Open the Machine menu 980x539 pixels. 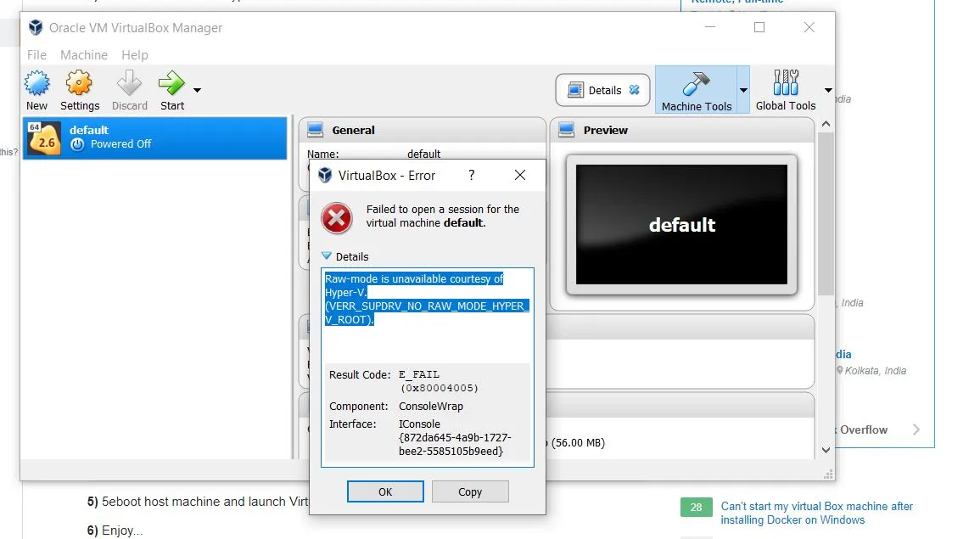(84, 55)
